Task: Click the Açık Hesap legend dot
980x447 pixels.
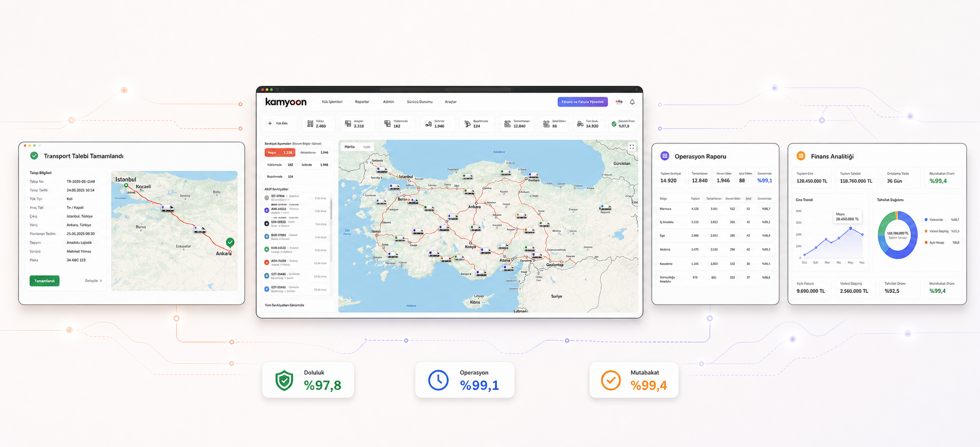Action: click(x=926, y=243)
